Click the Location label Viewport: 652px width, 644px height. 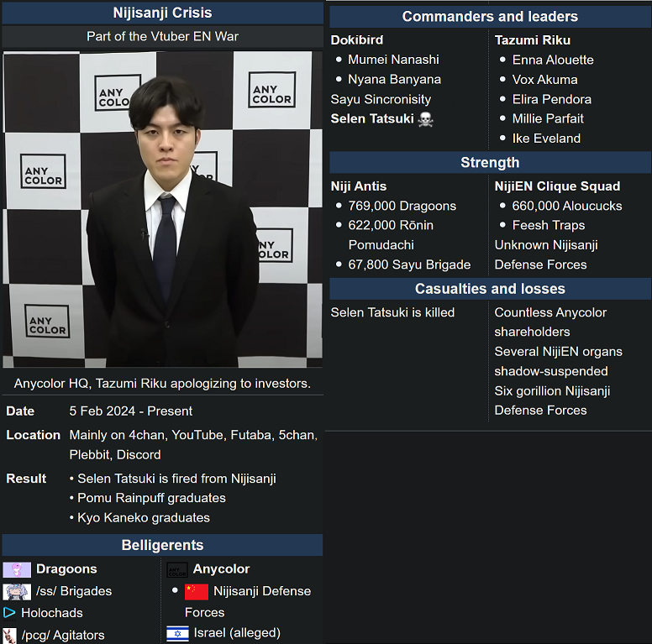34,435
